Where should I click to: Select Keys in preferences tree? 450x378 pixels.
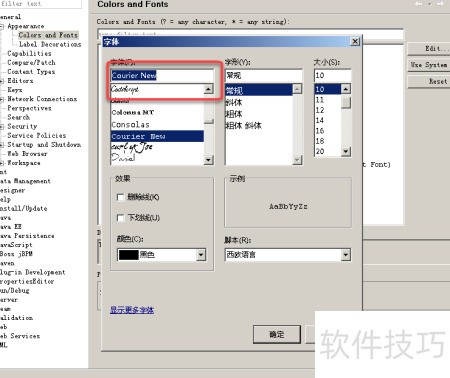[15, 90]
